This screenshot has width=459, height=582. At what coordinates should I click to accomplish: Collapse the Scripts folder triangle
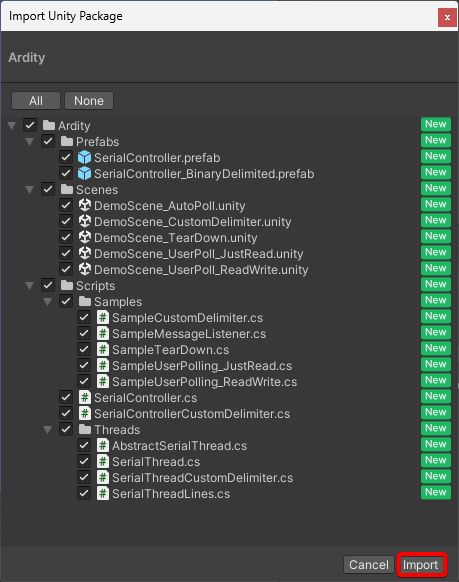30,285
